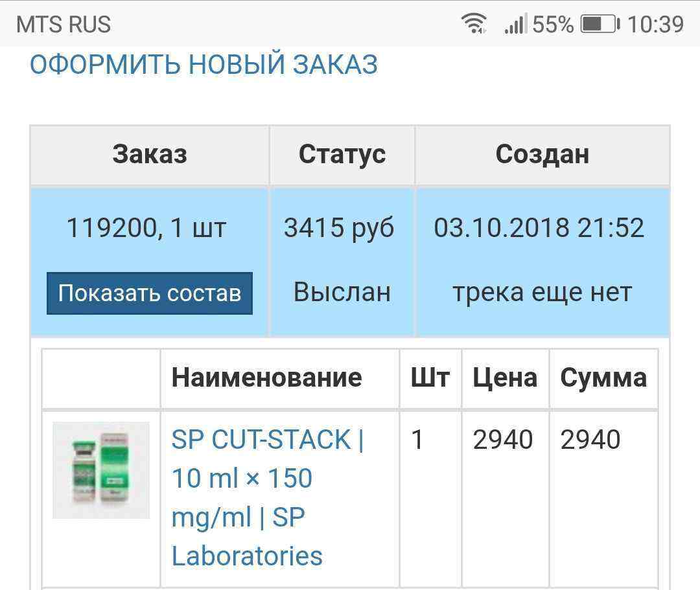
Task: Tap the 10:39 clock in status bar
Action: pos(655,25)
